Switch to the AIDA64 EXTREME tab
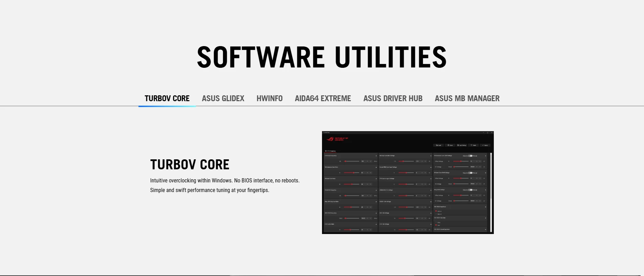The height and width of the screenshot is (276, 644). [323, 98]
